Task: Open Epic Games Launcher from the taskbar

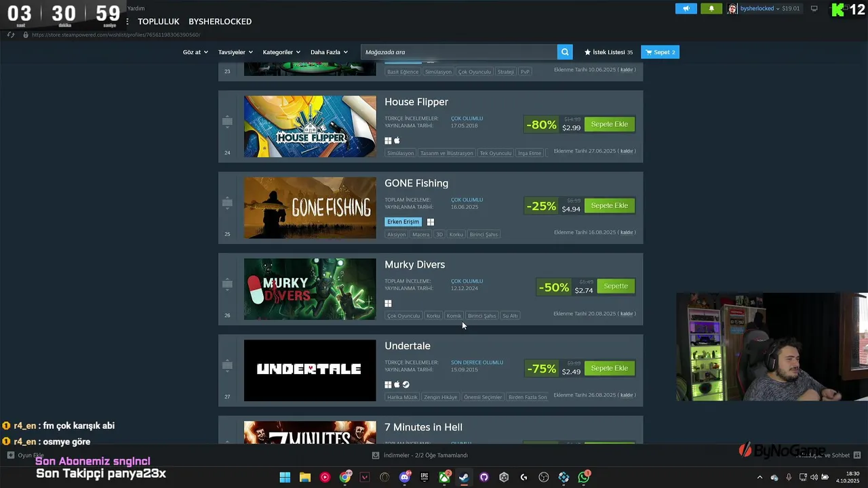Action: (425, 477)
